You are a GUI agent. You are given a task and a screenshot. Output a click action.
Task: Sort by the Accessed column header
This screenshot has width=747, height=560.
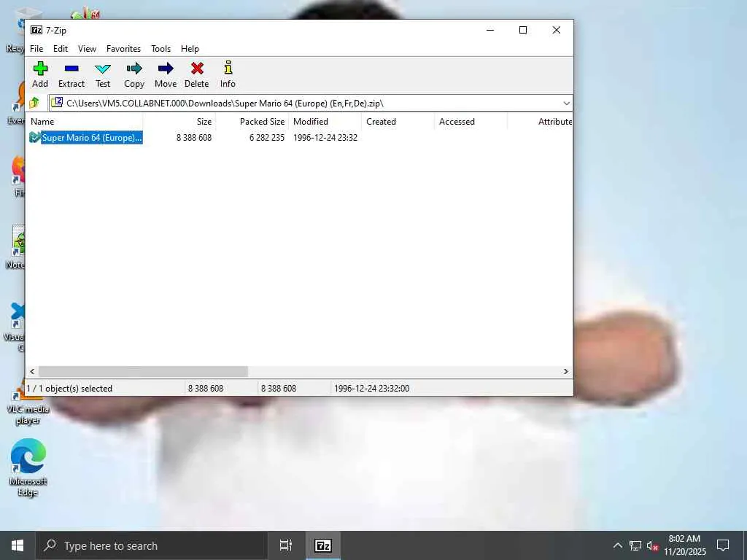coord(471,122)
